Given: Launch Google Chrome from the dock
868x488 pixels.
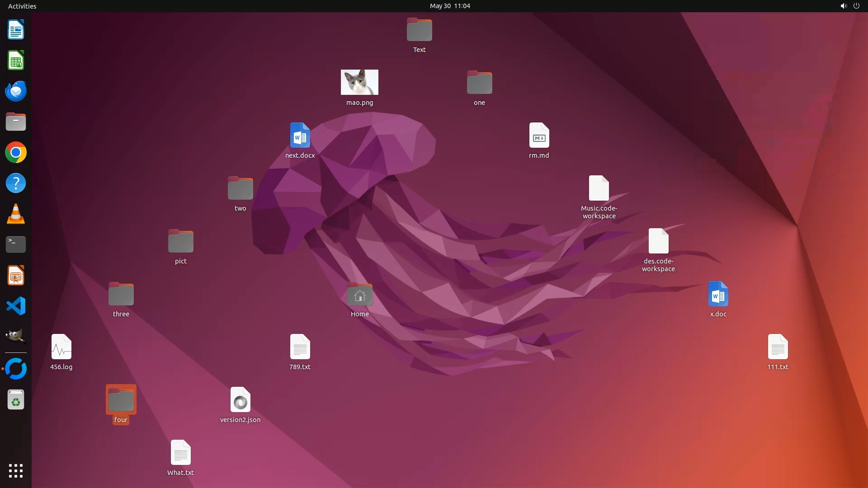Looking at the screenshot, I should pyautogui.click(x=16, y=153).
